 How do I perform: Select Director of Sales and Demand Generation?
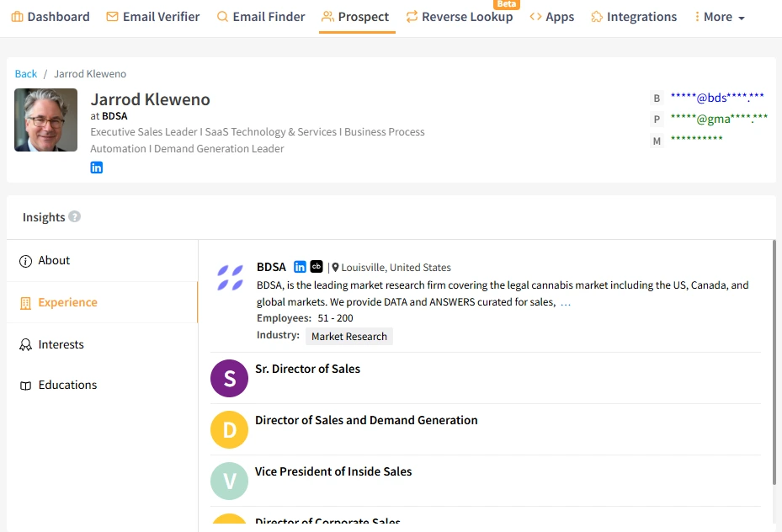point(366,420)
